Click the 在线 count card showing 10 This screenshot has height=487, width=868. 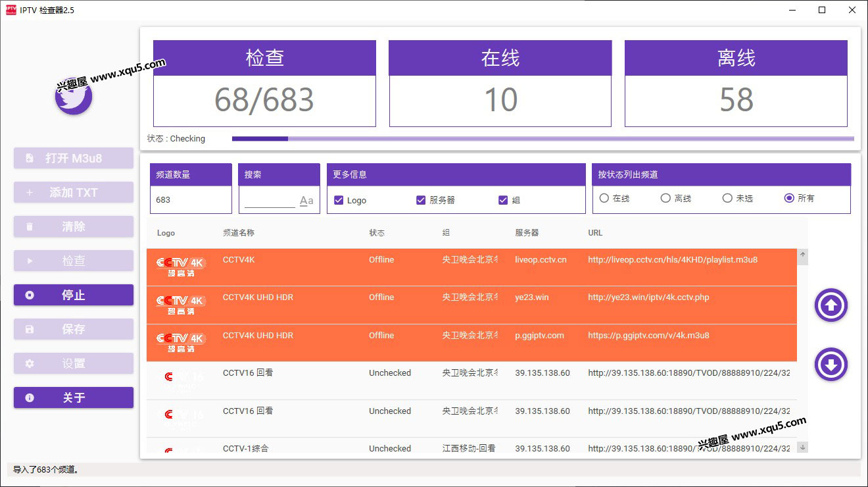500,84
